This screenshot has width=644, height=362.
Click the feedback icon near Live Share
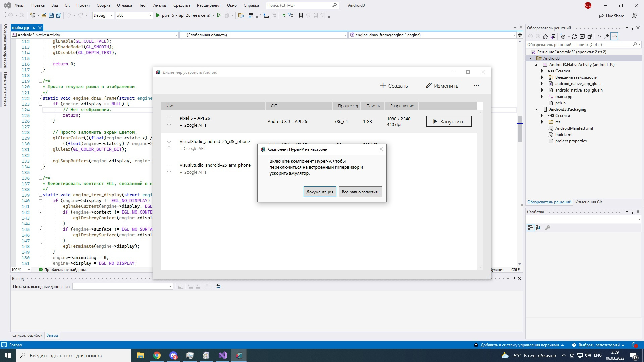coord(635,16)
